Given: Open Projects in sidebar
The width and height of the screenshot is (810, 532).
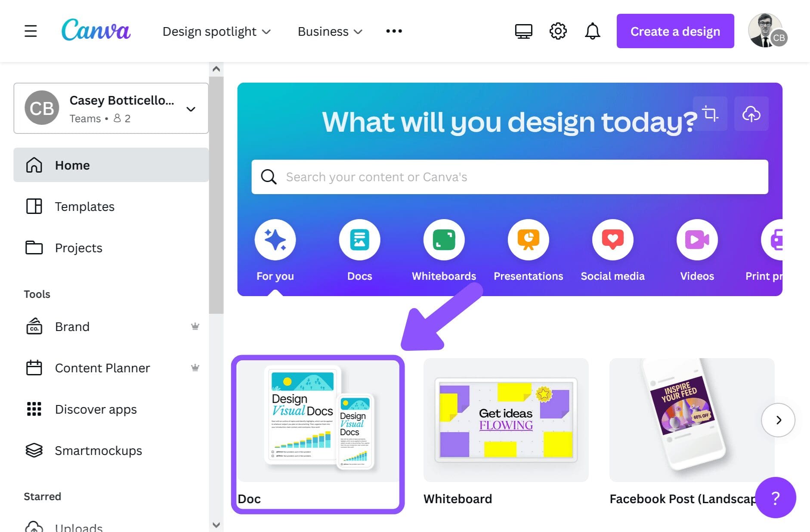Looking at the screenshot, I should tap(111, 247).
